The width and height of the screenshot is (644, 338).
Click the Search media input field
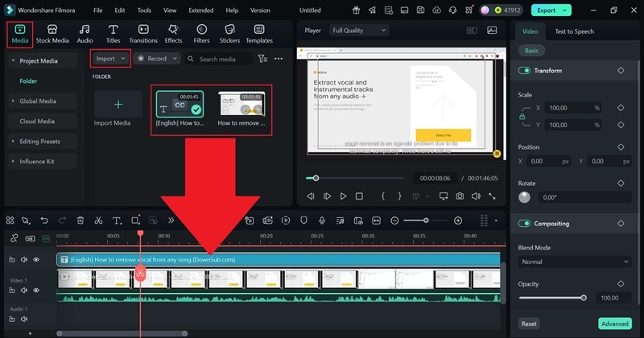(219, 59)
